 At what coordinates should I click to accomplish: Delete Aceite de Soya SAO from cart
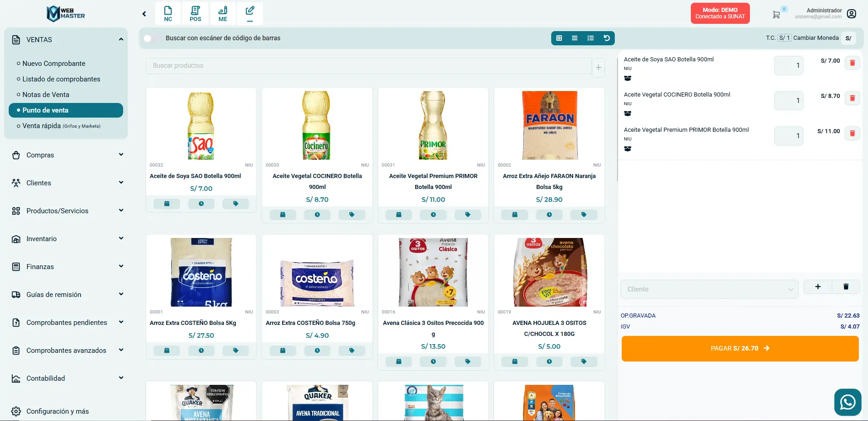tap(852, 63)
